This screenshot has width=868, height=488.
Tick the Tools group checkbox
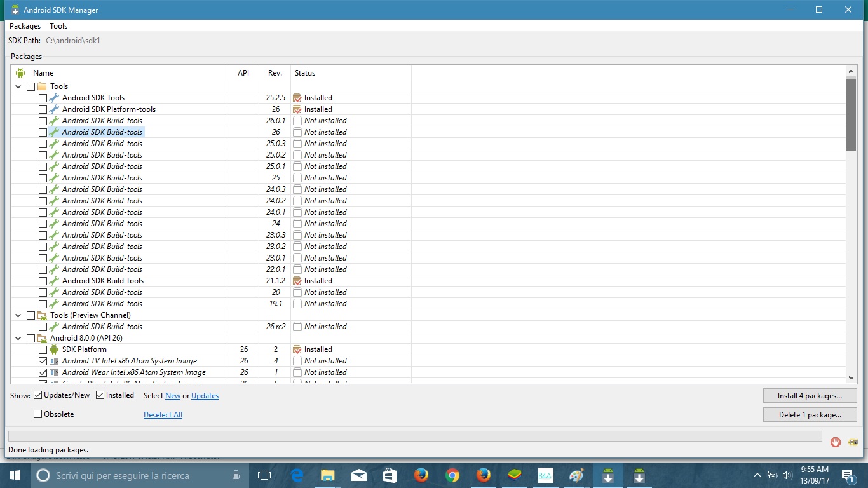(x=31, y=86)
